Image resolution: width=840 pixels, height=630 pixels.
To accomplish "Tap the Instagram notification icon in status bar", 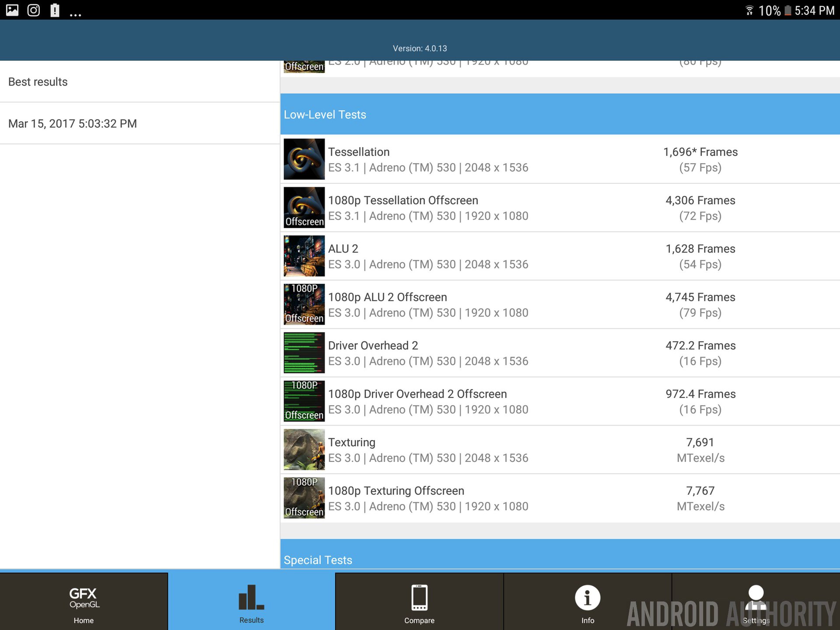I will click(x=34, y=10).
